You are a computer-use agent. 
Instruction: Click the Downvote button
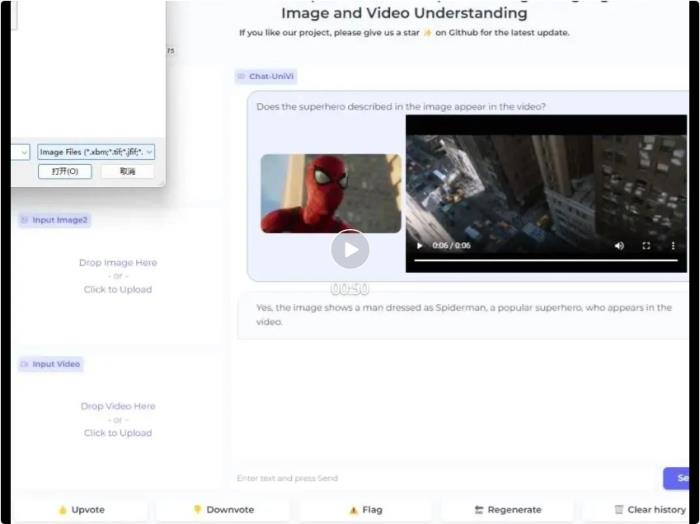224,509
